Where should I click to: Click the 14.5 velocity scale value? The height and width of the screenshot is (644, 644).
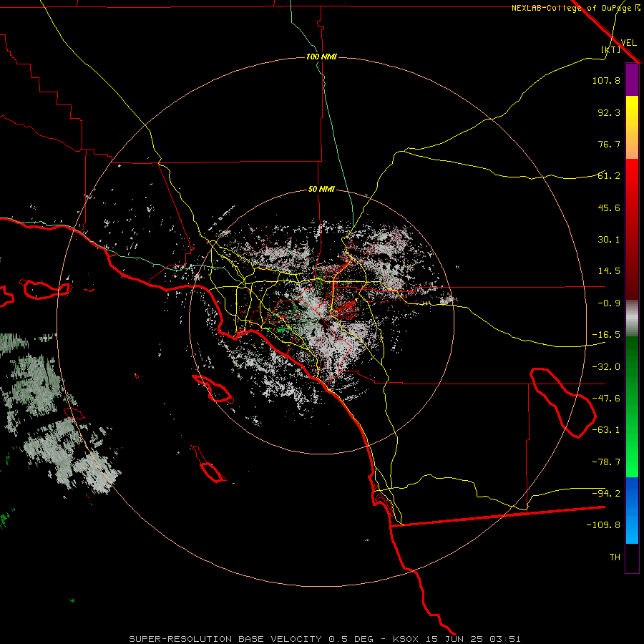pyautogui.click(x=609, y=271)
